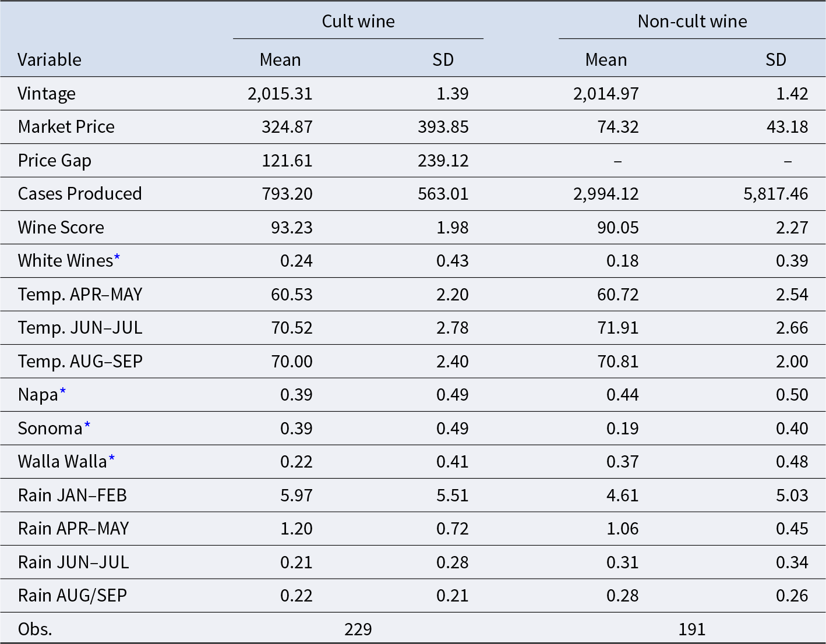Click the non-cult cases SD value 5,817.46
Viewport: 826px width, 644px height.
[775, 194]
